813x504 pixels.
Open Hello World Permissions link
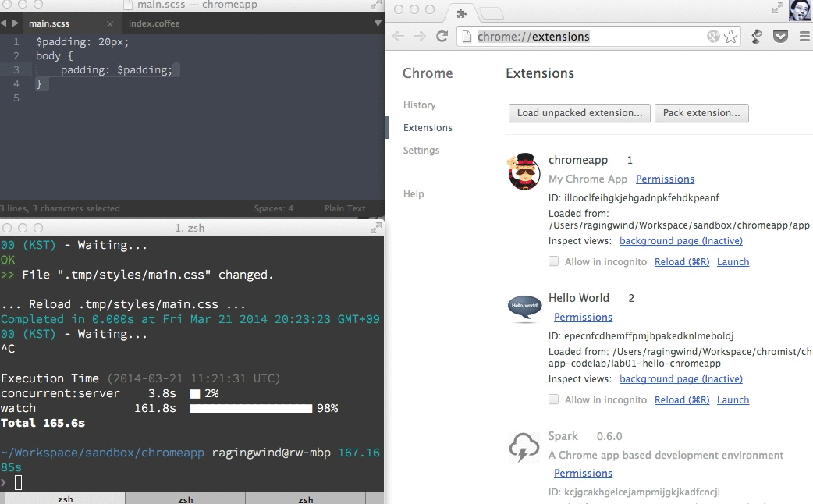(584, 317)
